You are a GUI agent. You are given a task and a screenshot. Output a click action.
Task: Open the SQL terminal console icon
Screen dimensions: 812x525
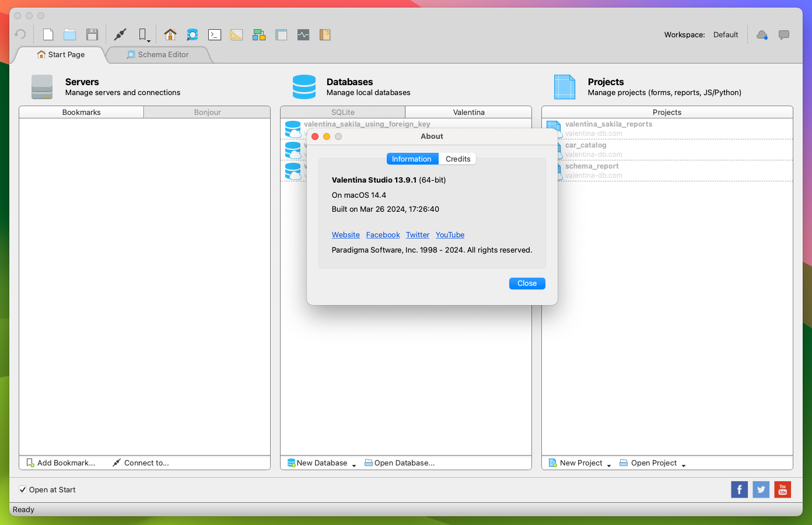click(215, 34)
